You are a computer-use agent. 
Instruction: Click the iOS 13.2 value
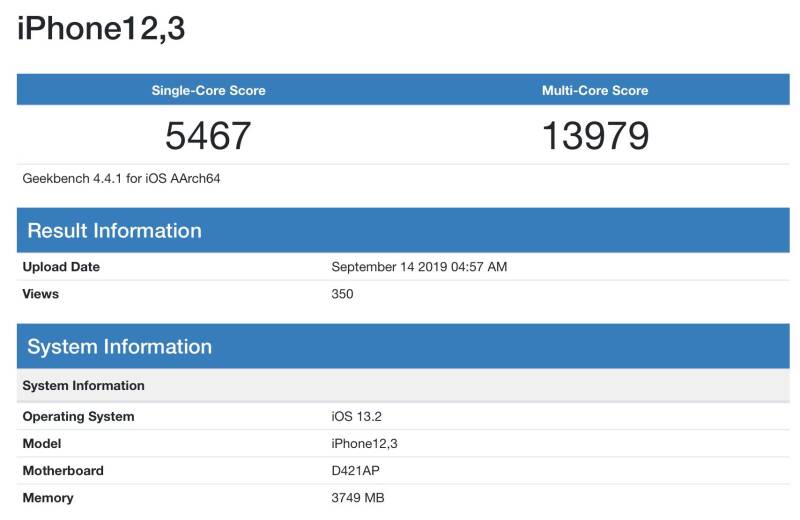(x=356, y=416)
